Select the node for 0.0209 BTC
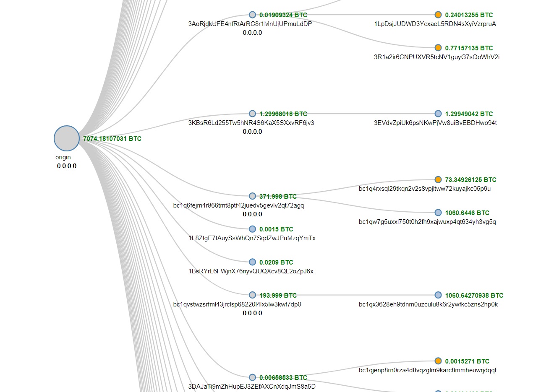The image size is (541, 392). click(252, 262)
